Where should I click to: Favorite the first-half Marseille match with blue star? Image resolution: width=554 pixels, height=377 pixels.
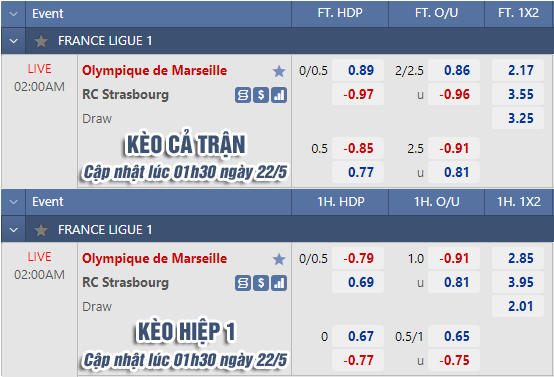pos(279,259)
